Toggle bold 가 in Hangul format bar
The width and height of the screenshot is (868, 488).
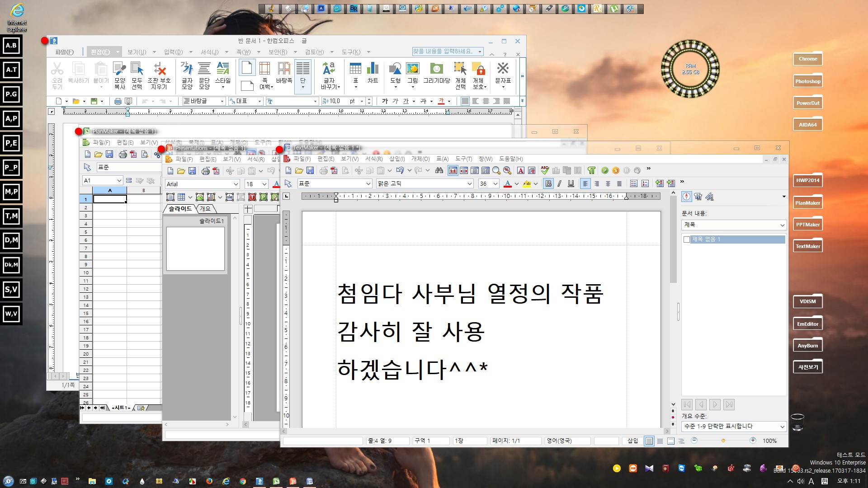click(x=385, y=101)
